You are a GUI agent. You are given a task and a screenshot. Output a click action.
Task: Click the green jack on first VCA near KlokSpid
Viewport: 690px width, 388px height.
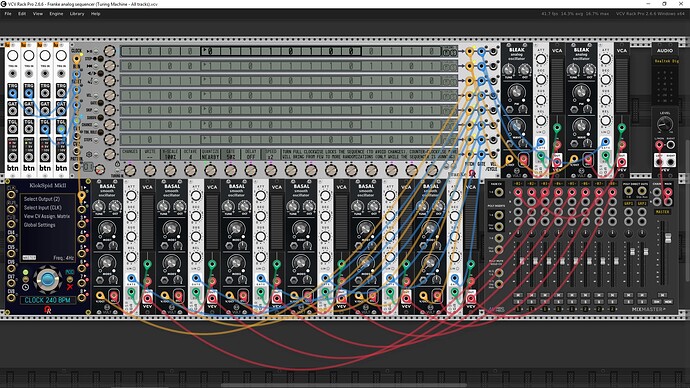click(x=147, y=265)
